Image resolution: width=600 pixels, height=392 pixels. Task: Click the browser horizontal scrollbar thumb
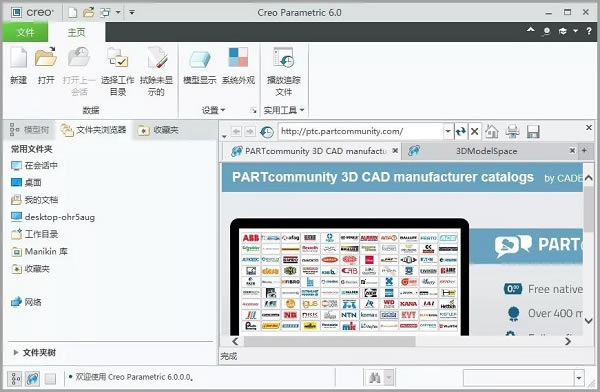coord(330,341)
